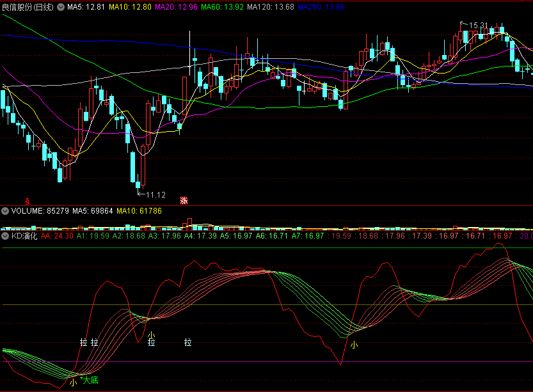533x392 pixels.
Task: Click the magenta MA20: 12.96 label
Action: click(x=176, y=7)
